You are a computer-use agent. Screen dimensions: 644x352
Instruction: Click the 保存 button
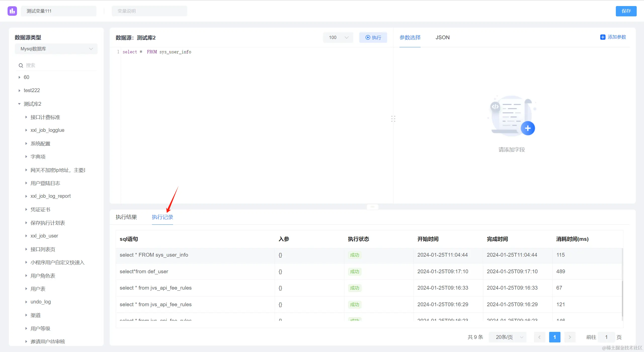(x=626, y=11)
